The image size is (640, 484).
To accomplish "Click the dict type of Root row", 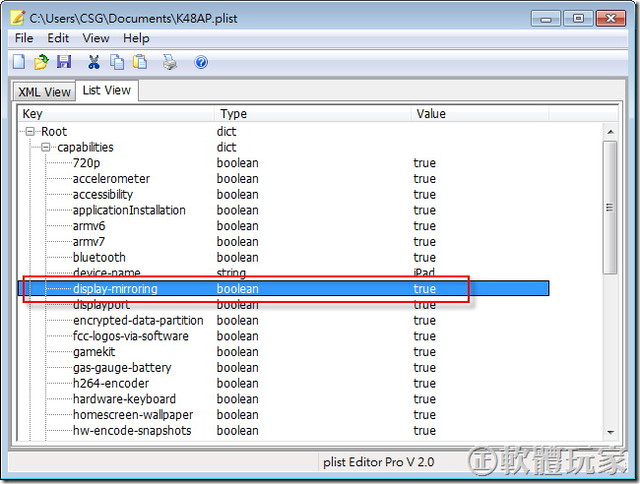I will (227, 131).
